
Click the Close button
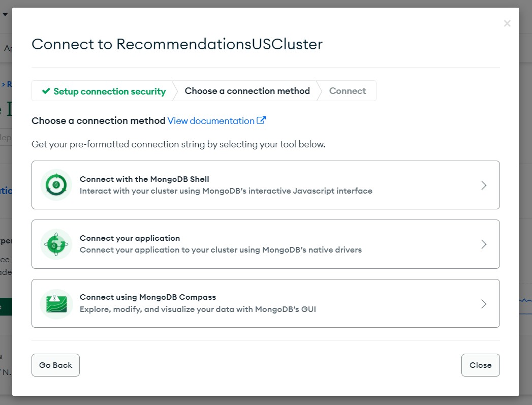pos(481,365)
